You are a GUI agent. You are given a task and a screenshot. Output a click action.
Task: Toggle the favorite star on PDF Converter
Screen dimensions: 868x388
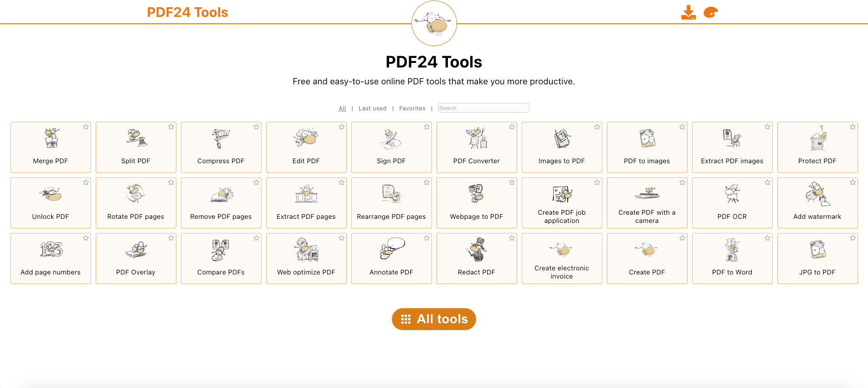pyautogui.click(x=512, y=127)
